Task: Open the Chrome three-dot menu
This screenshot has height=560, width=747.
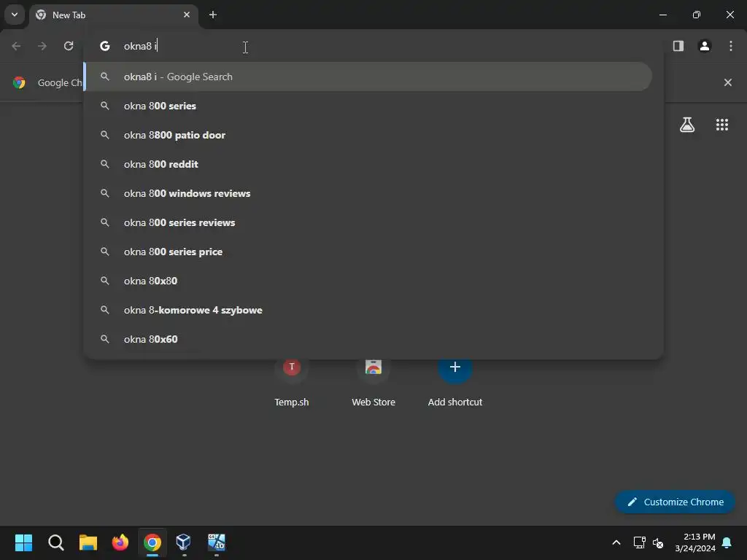Action: (x=731, y=46)
